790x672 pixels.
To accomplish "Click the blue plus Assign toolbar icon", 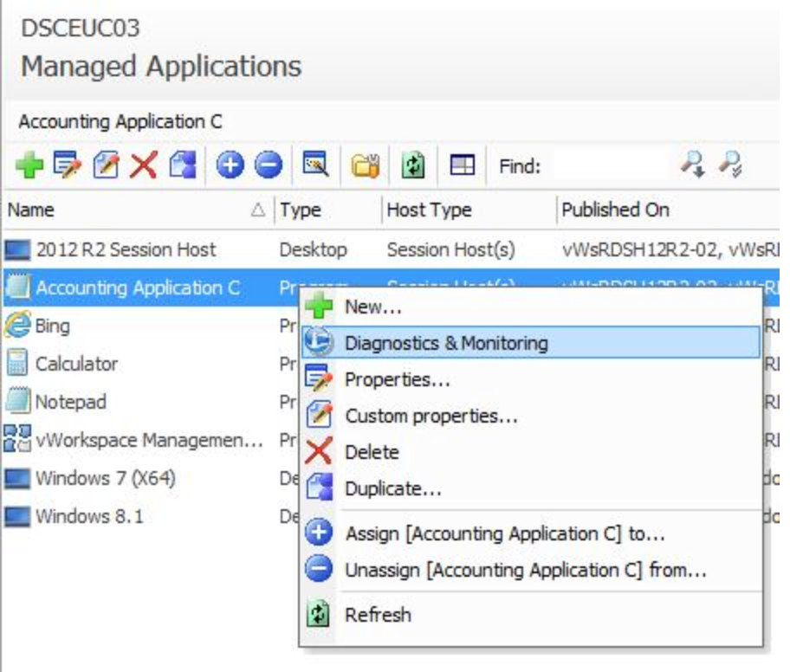I will pos(230,165).
